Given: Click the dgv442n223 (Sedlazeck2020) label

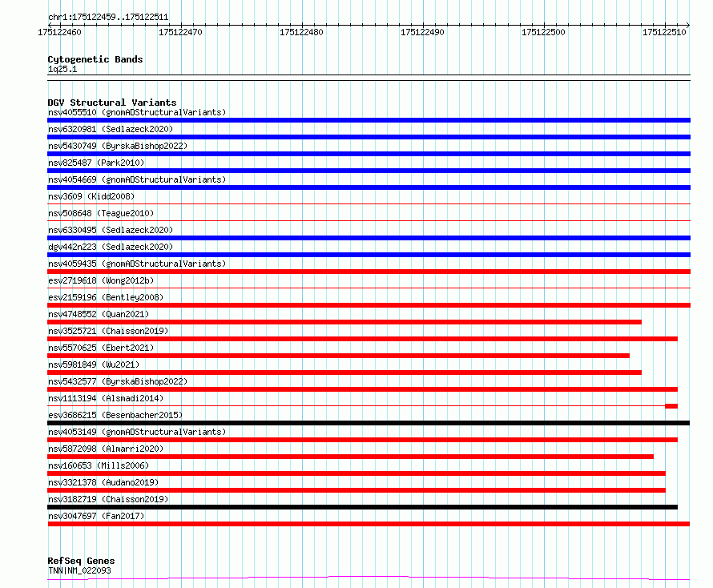Looking at the screenshot, I should [111, 247].
